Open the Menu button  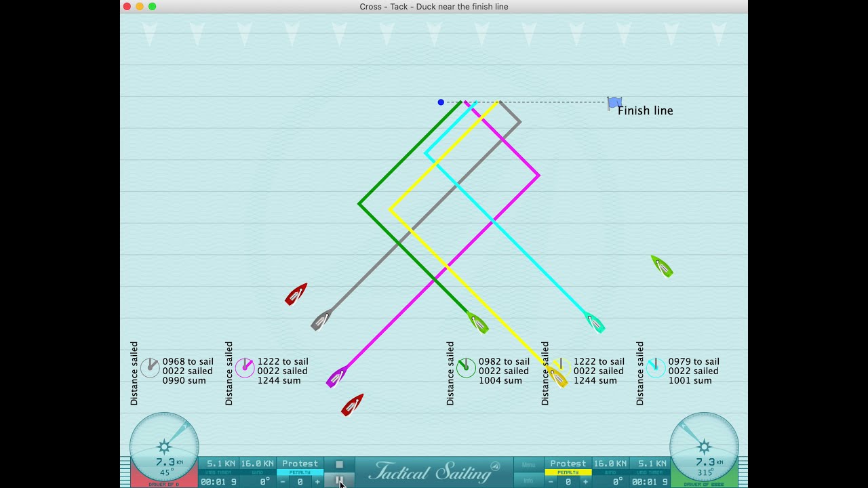529,464
